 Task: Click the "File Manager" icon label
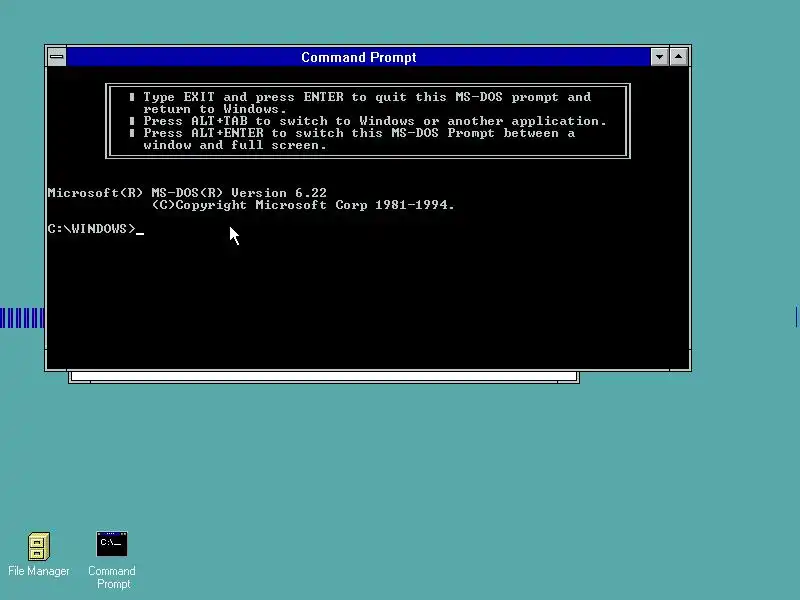pos(39,571)
